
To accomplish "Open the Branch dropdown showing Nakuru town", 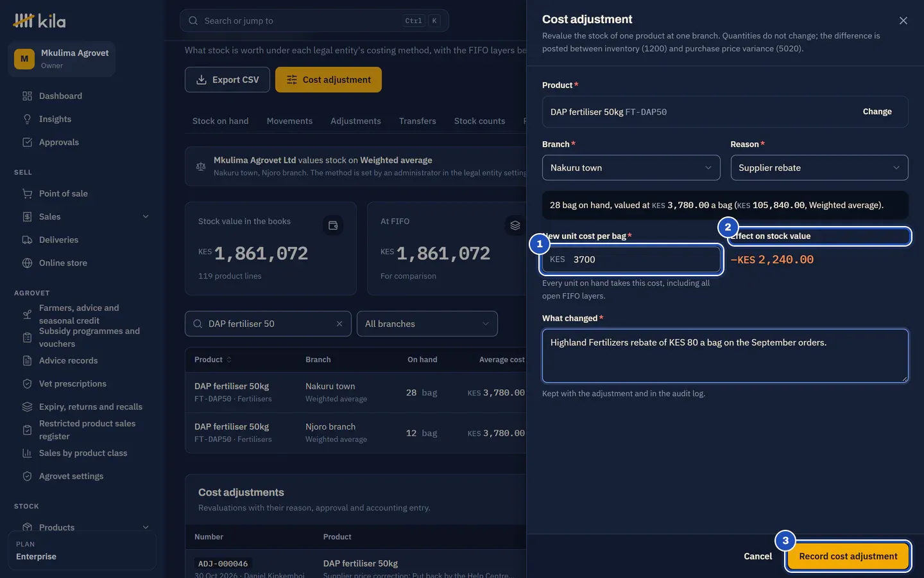I will [631, 168].
